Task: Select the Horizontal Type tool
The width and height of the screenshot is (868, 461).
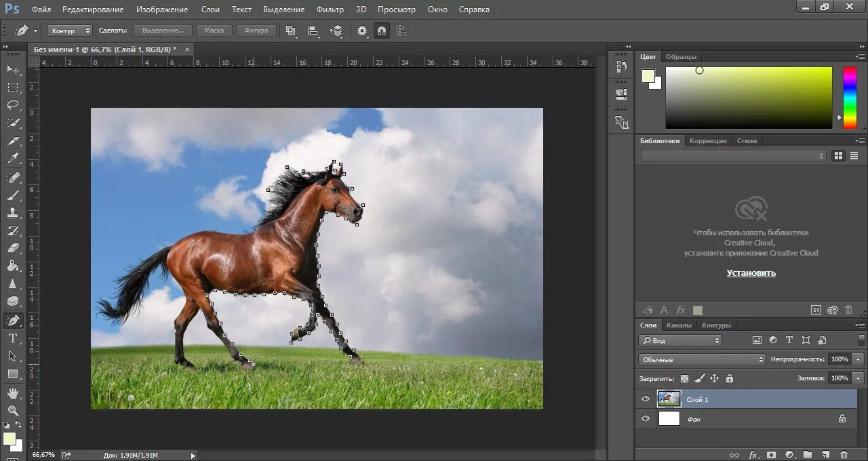Action: tap(13, 338)
